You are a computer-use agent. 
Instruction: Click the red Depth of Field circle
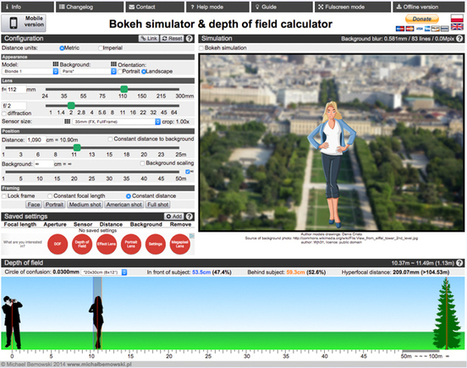82,244
